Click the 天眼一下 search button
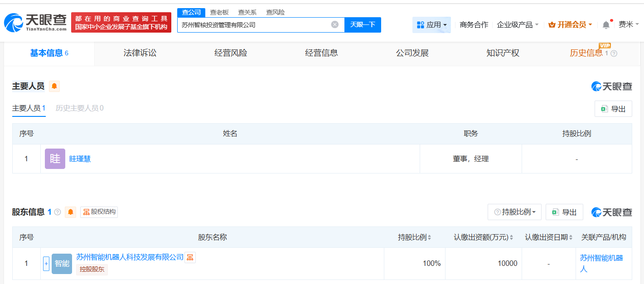The image size is (644, 284). click(x=363, y=25)
